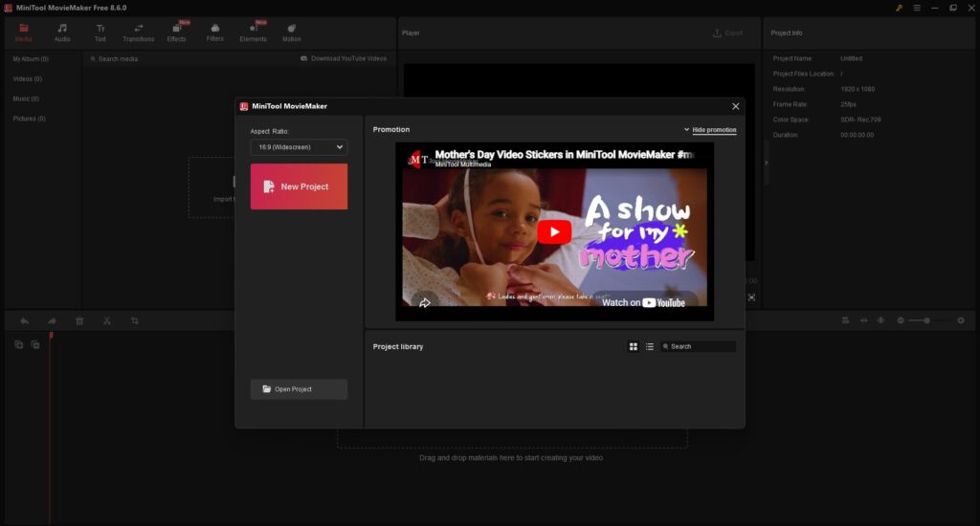
Task: Open the Text tab
Action: [100, 33]
